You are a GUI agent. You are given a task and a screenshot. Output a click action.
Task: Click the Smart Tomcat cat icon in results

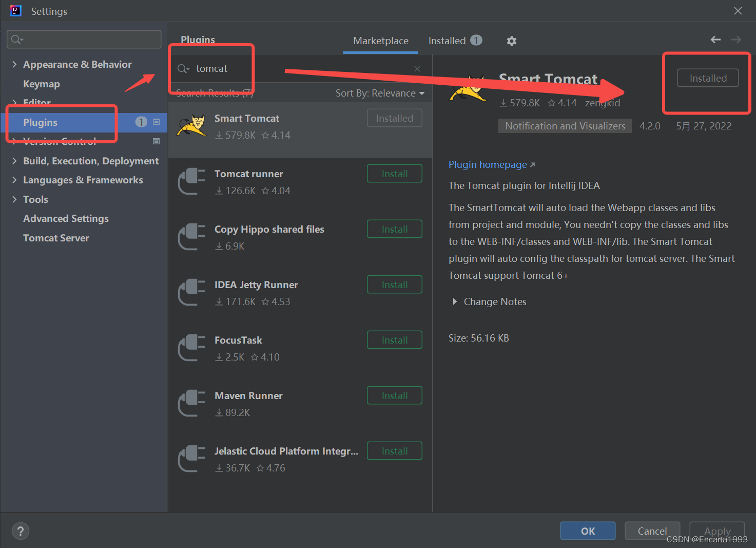coord(191,126)
